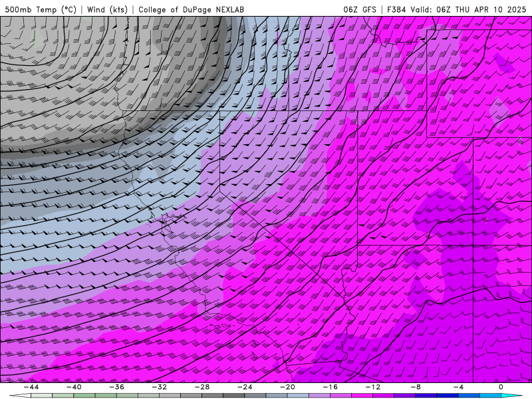This screenshot has height=399, width=532.
Task: Click the "06Z GFS" model run label
Action: coord(360,9)
